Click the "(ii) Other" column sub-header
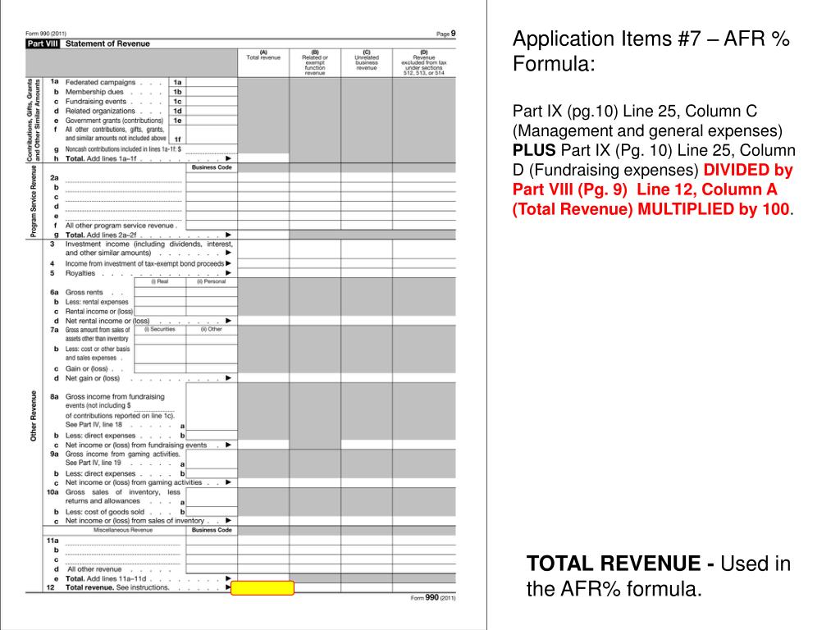Image resolution: width=840 pixels, height=630 pixels. pos(212,330)
